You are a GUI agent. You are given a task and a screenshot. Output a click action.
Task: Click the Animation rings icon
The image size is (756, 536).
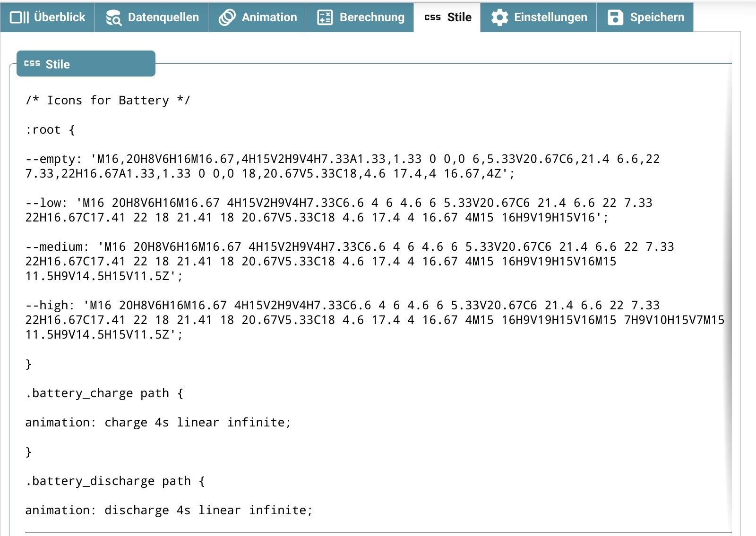click(x=227, y=17)
